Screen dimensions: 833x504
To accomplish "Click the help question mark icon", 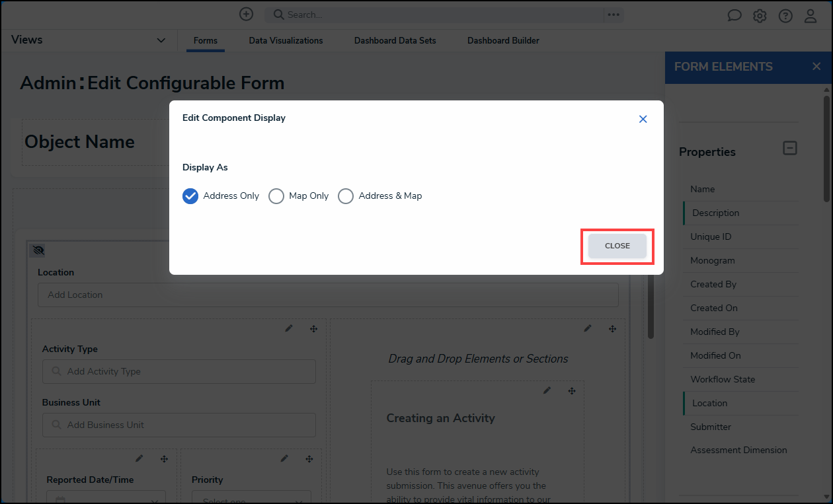I will click(785, 16).
